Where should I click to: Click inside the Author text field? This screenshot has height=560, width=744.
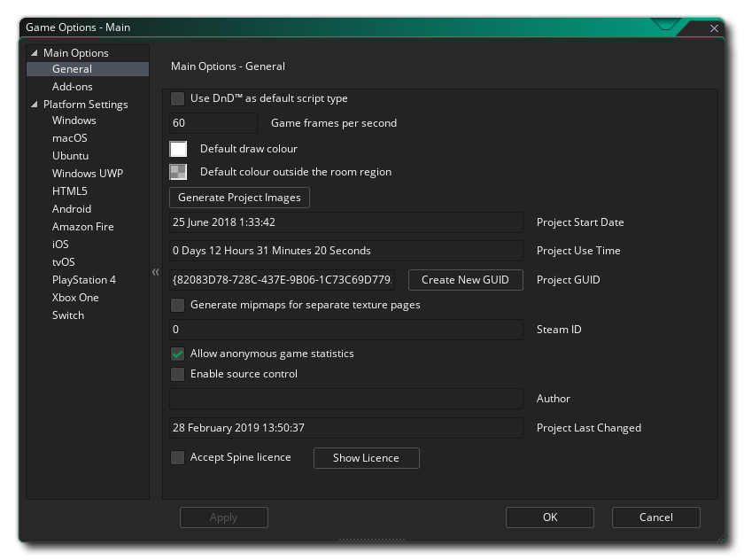pos(345,399)
